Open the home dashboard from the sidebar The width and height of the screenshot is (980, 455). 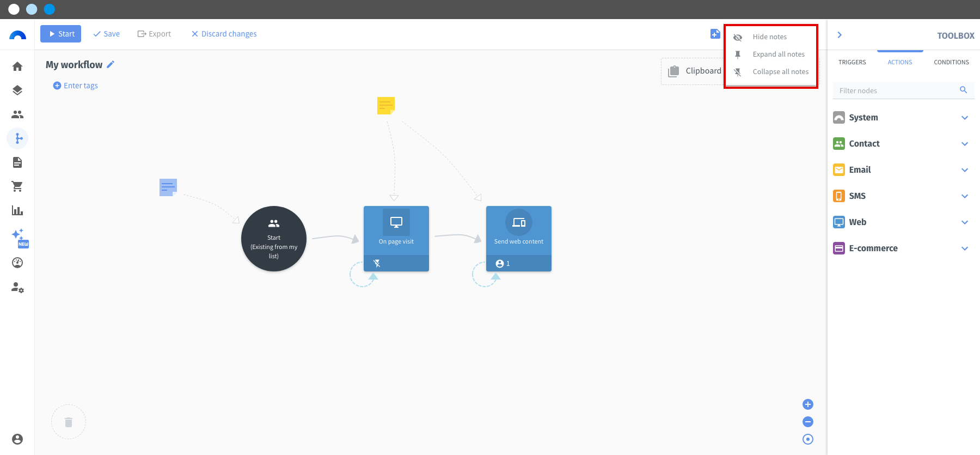point(17,66)
